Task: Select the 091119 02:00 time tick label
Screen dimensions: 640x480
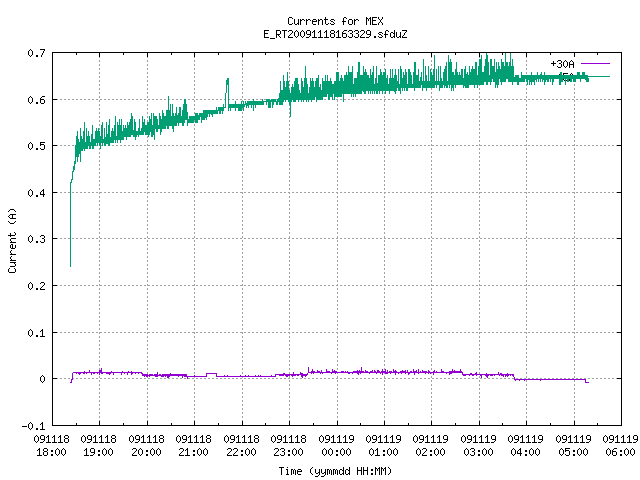Action: point(431,446)
